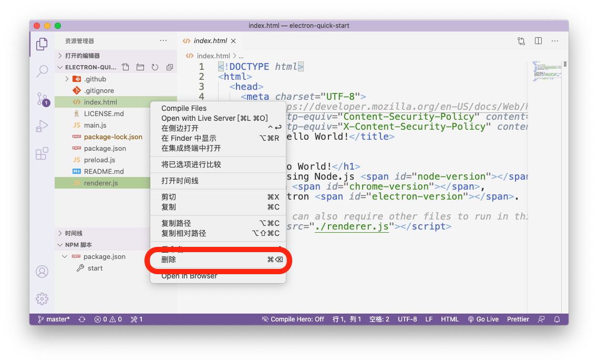Open the Extensions view
Image resolution: width=598 pixels, height=364 pixels.
point(42,154)
